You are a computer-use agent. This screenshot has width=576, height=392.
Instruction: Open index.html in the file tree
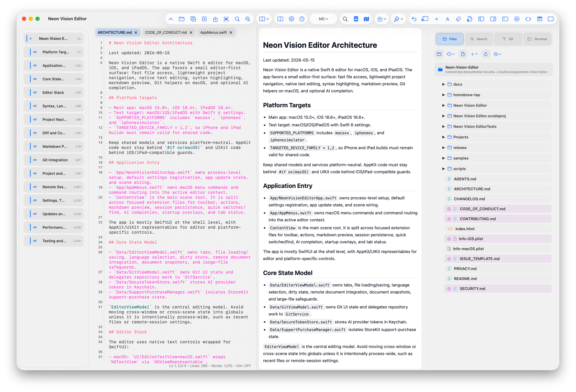pyautogui.click(x=498, y=229)
